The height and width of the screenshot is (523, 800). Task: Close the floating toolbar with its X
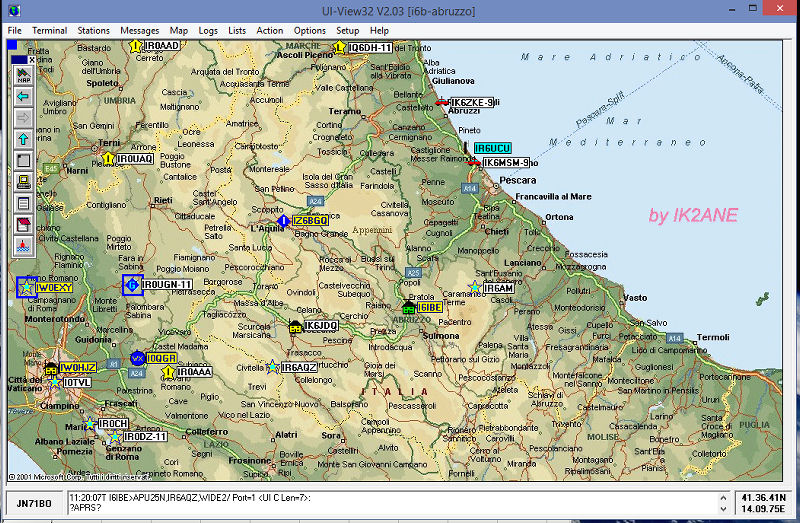pos(32,60)
